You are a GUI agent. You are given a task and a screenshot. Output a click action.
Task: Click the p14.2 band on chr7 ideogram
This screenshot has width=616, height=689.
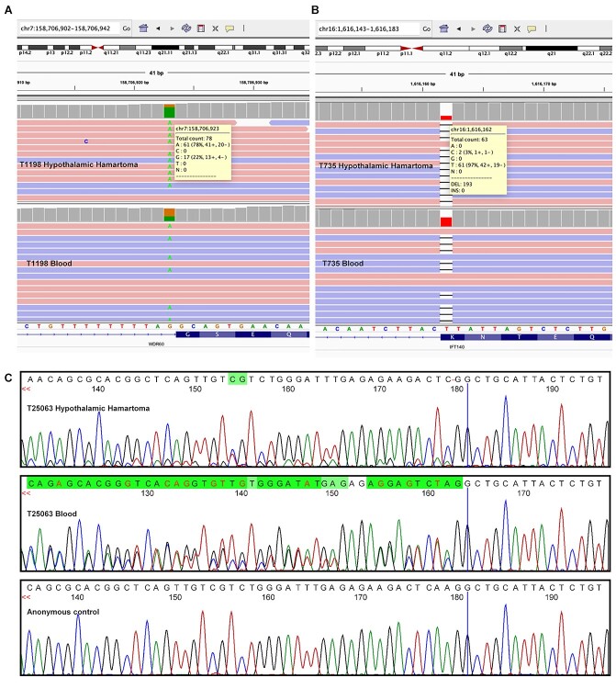25,48
